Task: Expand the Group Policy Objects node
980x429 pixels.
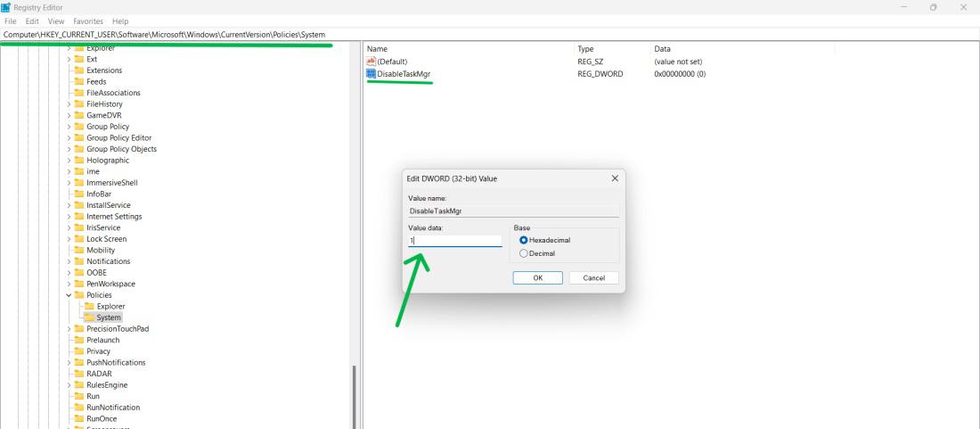Action: pos(69,150)
